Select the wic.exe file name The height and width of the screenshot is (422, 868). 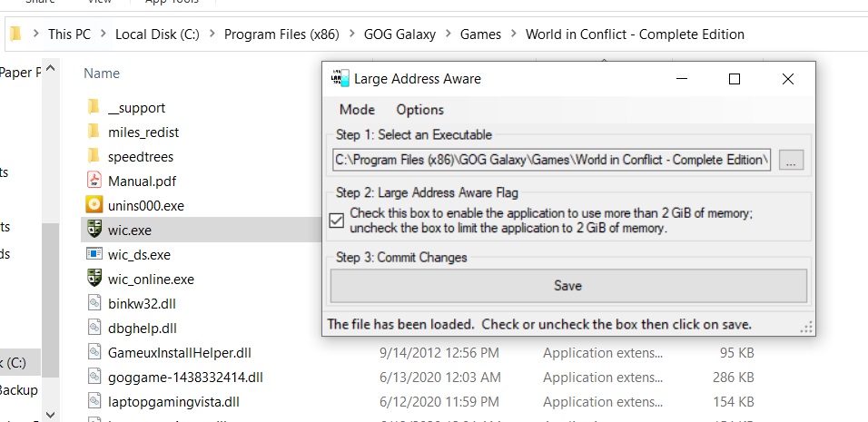coord(130,231)
